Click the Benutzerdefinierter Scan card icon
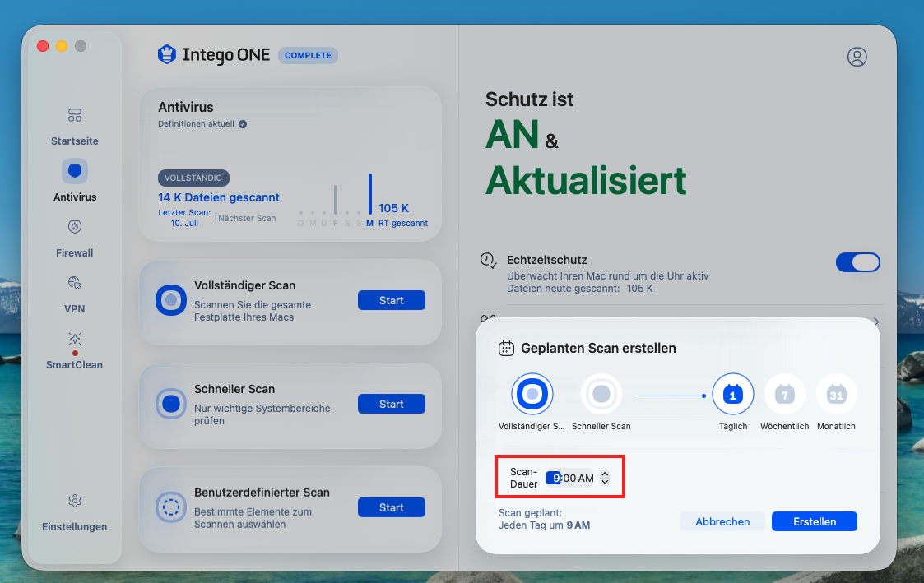This screenshot has height=583, width=924. pos(171,507)
